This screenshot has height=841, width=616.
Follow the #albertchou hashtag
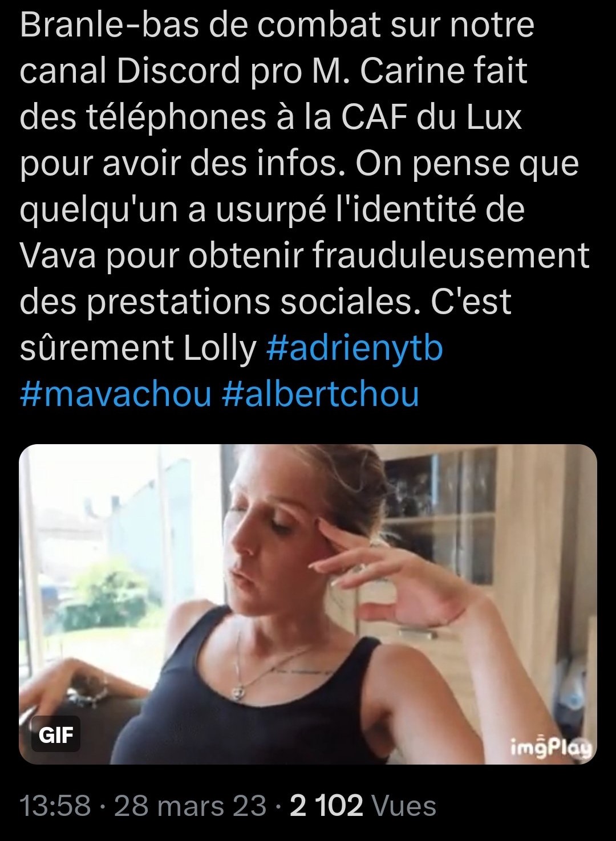[320, 394]
